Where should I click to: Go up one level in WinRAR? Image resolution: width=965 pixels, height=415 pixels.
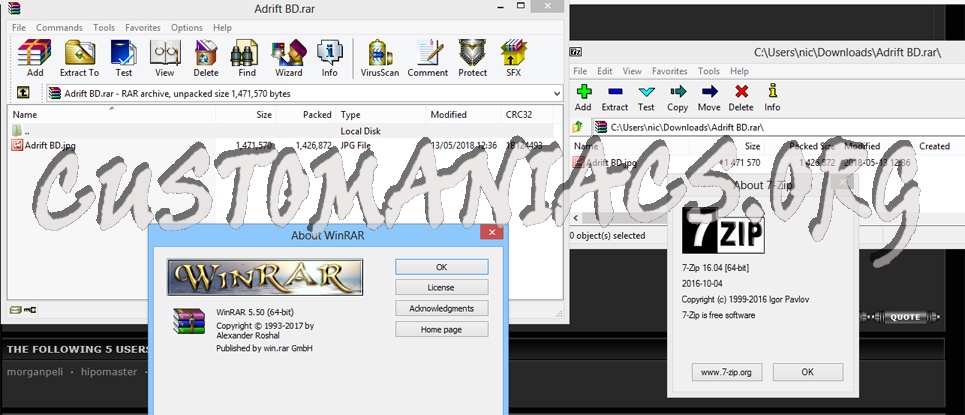pos(23,93)
